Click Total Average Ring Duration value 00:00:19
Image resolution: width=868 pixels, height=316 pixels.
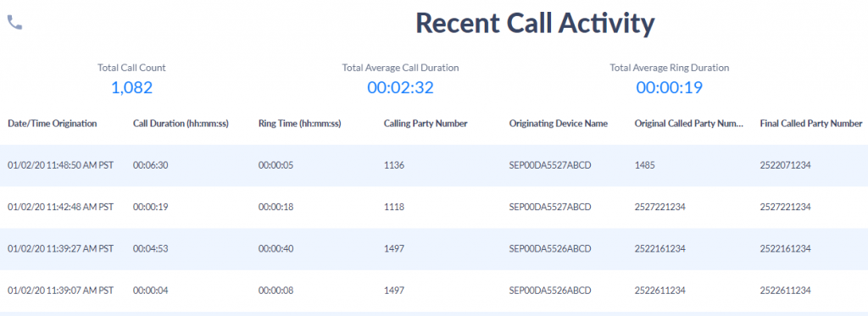(670, 87)
